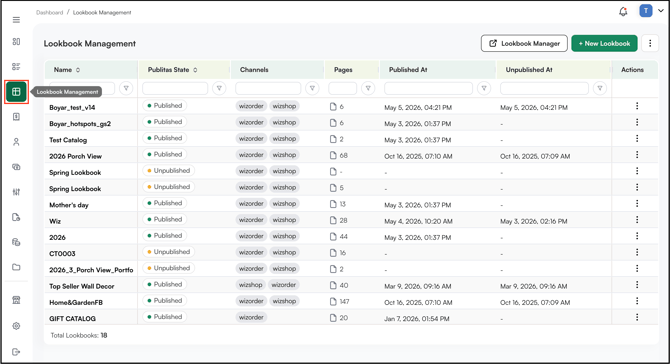Click the logout icon at sidebar bottom
Viewport: 670px width, 364px height.
click(16, 352)
